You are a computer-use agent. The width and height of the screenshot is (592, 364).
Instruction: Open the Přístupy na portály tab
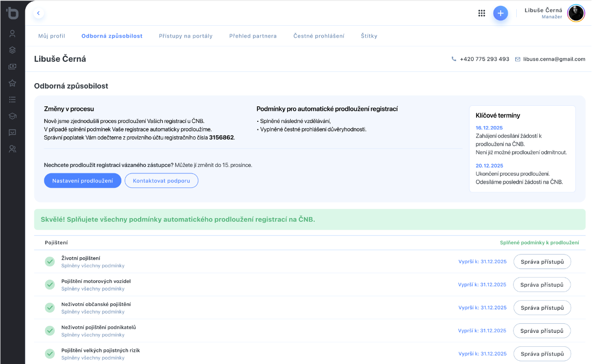(x=186, y=36)
